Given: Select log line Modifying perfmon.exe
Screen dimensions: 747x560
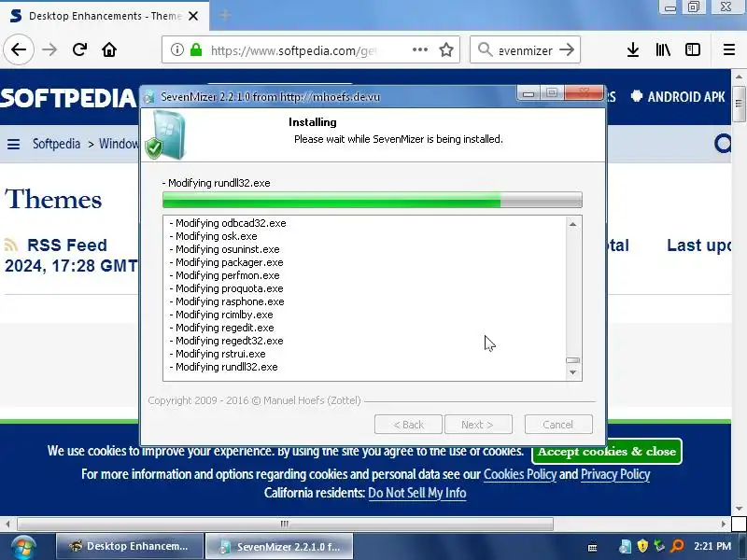Looking at the screenshot, I should [224, 275].
